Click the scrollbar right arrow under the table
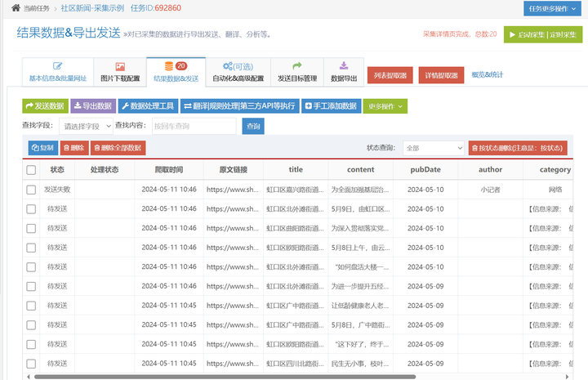Screen dimensions: 588x380 (x=567, y=377)
